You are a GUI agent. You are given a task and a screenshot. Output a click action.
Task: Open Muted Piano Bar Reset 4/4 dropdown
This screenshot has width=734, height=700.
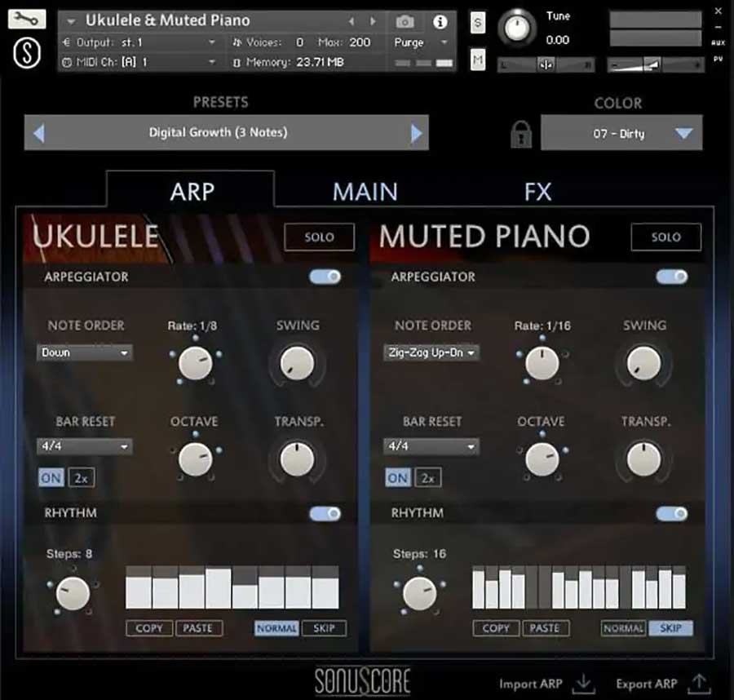coord(431,446)
